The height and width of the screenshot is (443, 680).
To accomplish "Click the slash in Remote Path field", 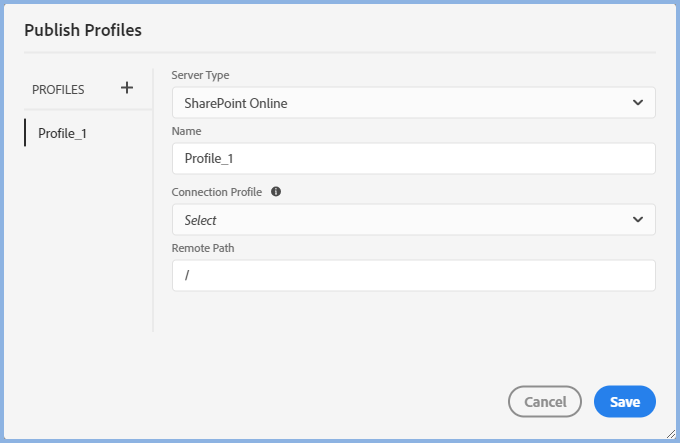I will pos(187,276).
